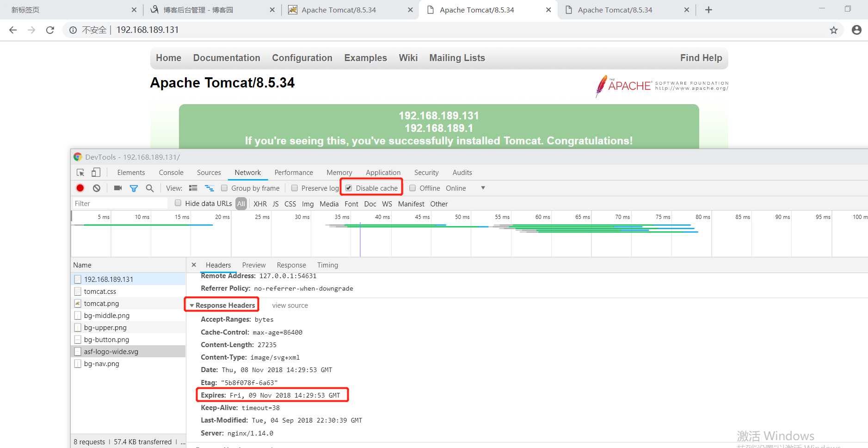Switch to large request rows view

click(x=193, y=188)
